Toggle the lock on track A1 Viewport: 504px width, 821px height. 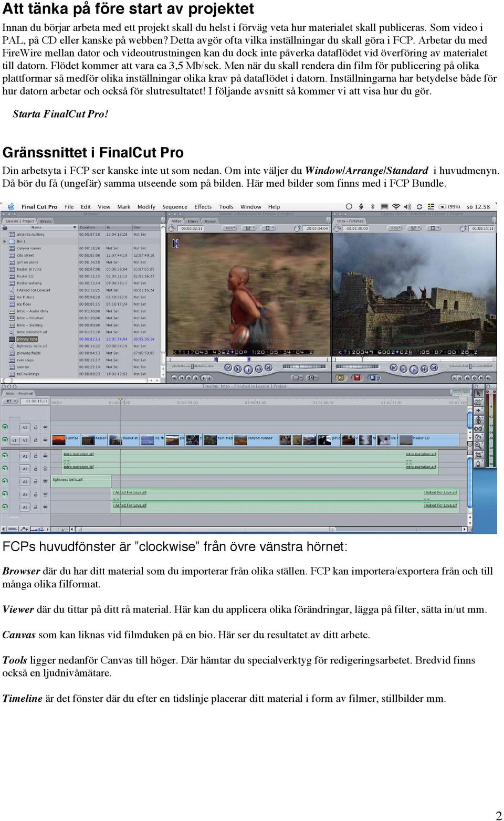[x=36, y=456]
